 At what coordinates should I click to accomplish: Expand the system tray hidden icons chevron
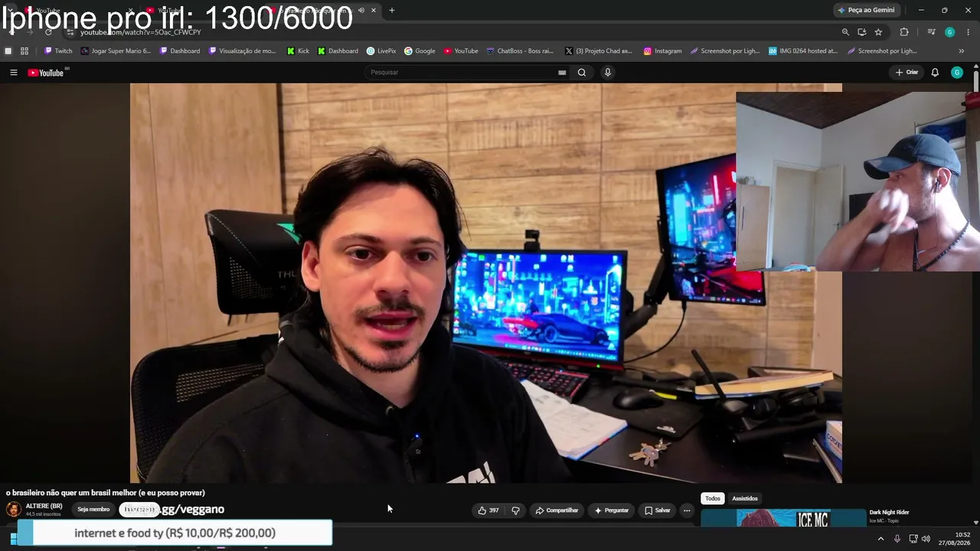pos(880,539)
